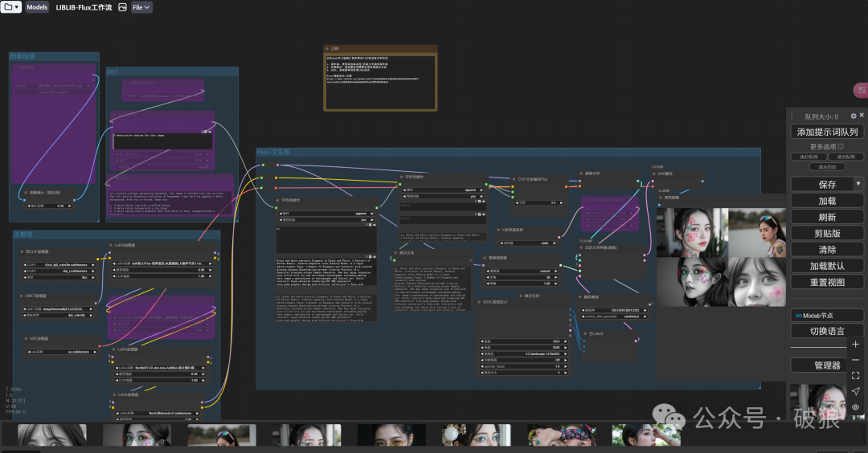Collapse the CLIP文本编码Flux node dot
The height and width of the screenshot is (453, 868).
[x=514, y=179]
